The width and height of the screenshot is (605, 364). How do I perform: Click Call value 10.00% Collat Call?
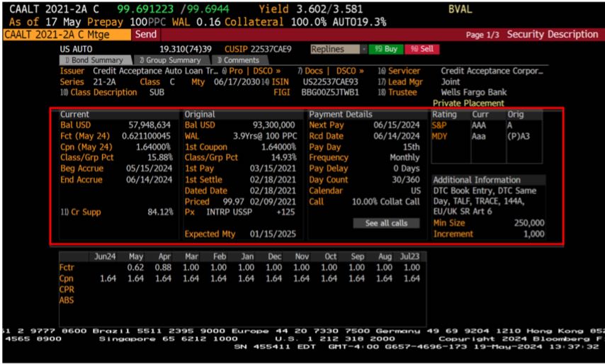tap(386, 202)
